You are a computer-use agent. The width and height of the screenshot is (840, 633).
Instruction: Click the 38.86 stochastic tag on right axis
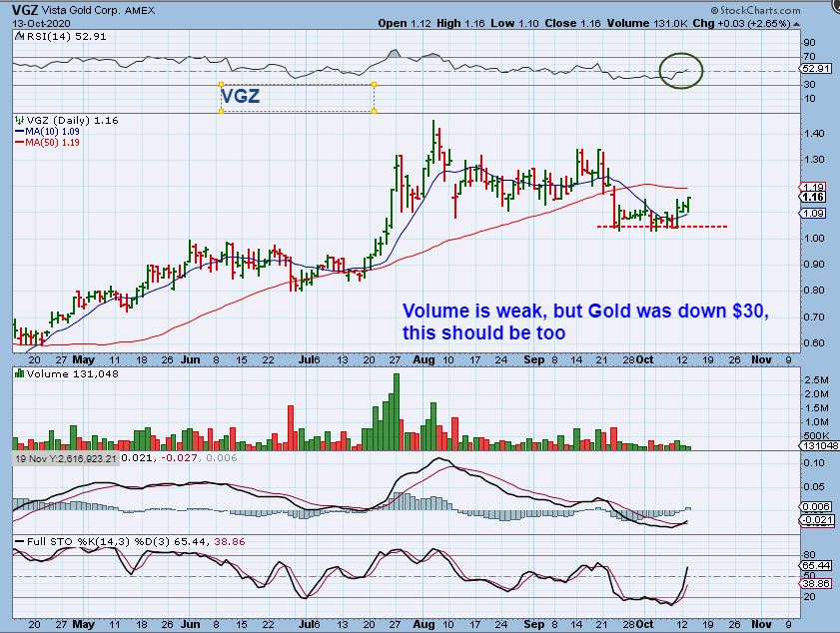pyautogui.click(x=816, y=584)
